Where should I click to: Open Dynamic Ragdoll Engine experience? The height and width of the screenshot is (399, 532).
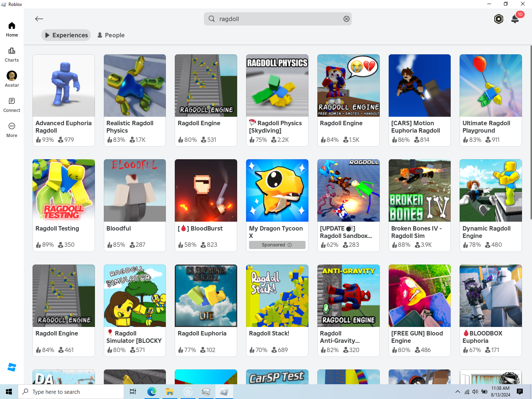coord(491,205)
